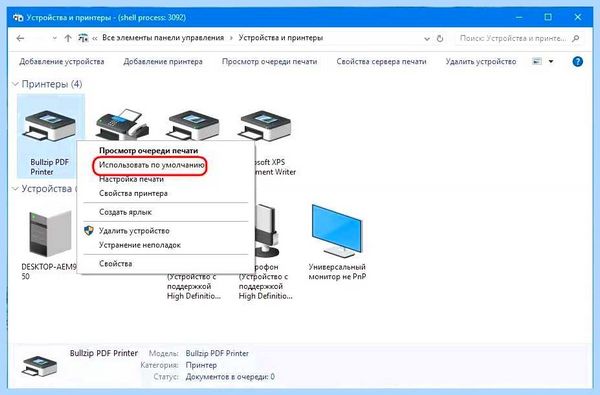Viewport: 600px width, 395px height.
Task: Collapse the Устройства group
Action: point(15,189)
